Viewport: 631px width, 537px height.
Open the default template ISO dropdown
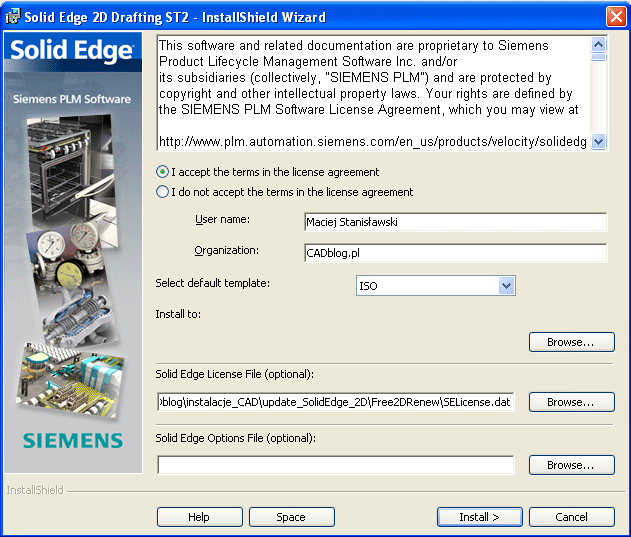[x=436, y=286]
